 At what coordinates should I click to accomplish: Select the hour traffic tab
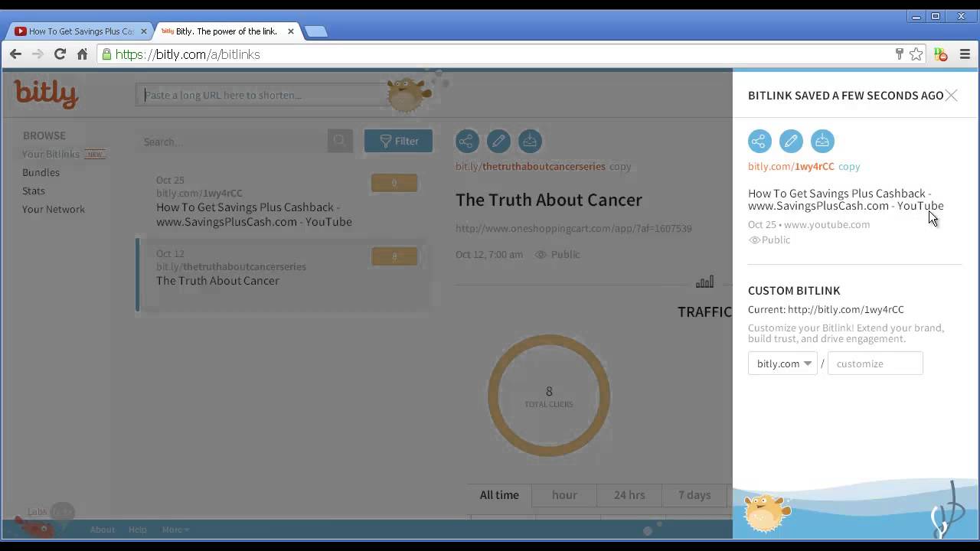[x=564, y=495]
